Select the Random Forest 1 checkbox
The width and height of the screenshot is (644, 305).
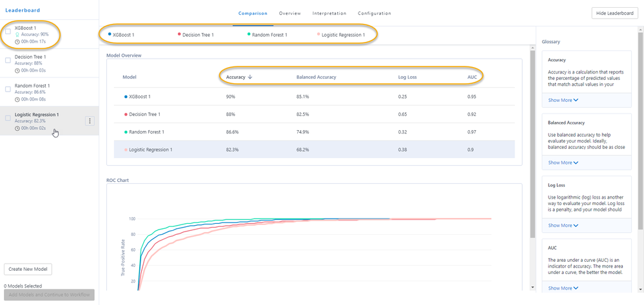click(x=8, y=89)
